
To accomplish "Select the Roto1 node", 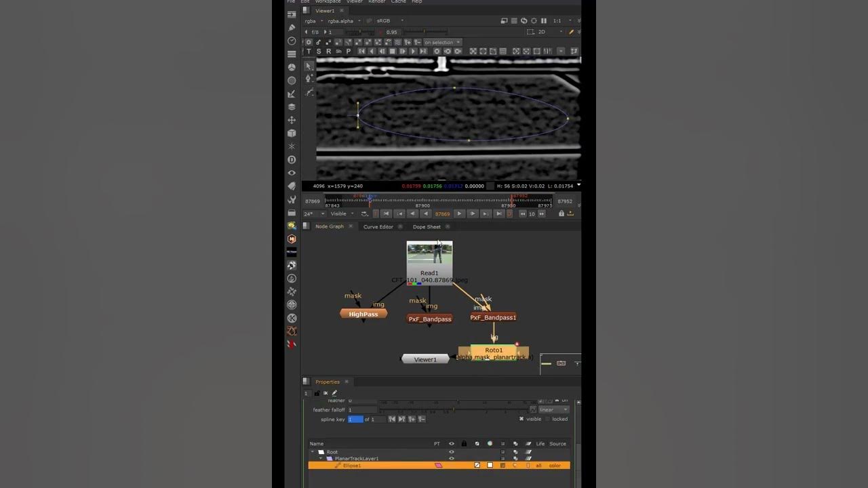I will [x=494, y=352].
